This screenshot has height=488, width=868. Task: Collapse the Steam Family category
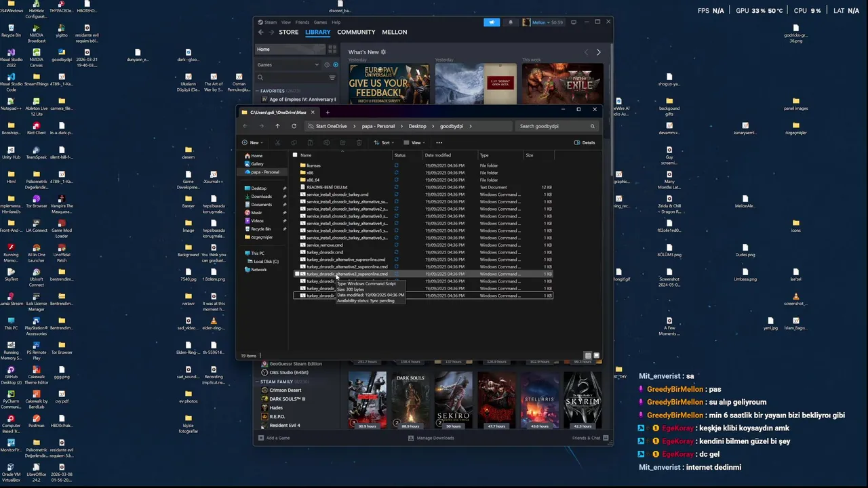click(x=258, y=382)
